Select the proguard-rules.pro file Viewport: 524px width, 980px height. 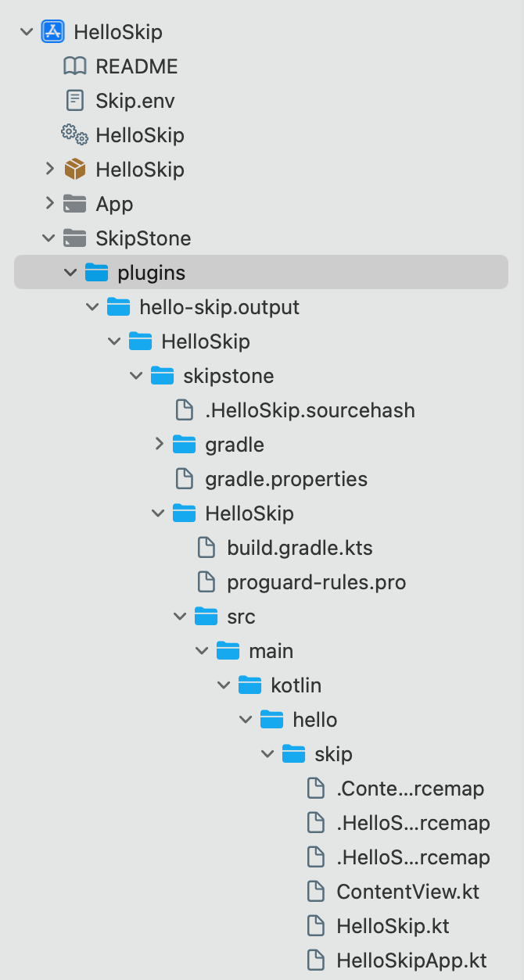pyautogui.click(x=316, y=582)
